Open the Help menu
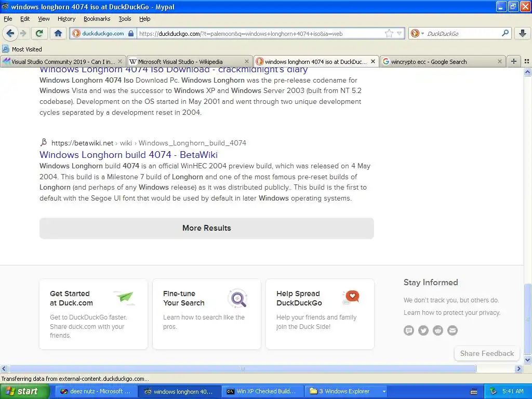Screen dimensions: 532x399 (144, 19)
